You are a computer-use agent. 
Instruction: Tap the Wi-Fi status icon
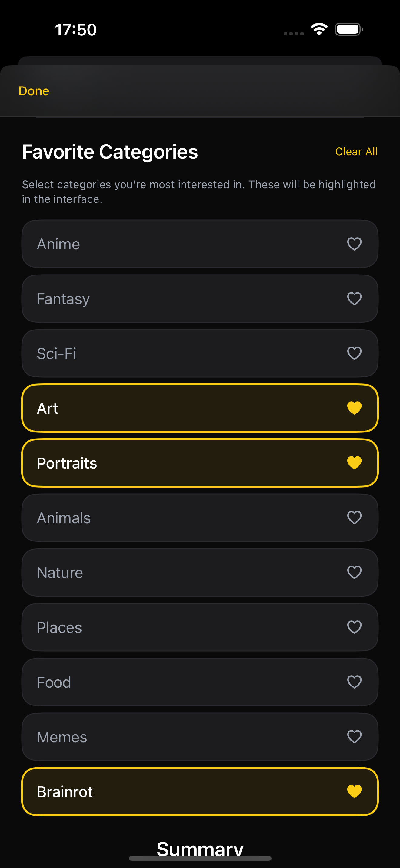[x=319, y=29]
